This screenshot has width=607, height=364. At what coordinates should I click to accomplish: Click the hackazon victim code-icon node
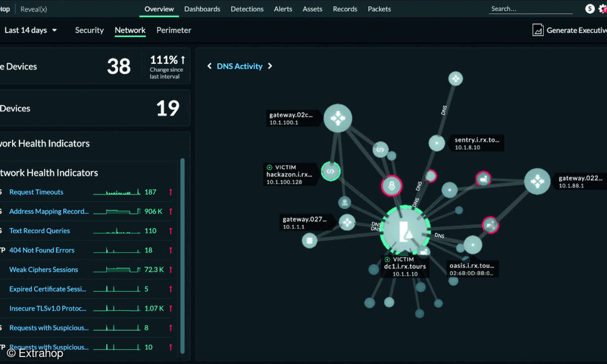[330, 171]
